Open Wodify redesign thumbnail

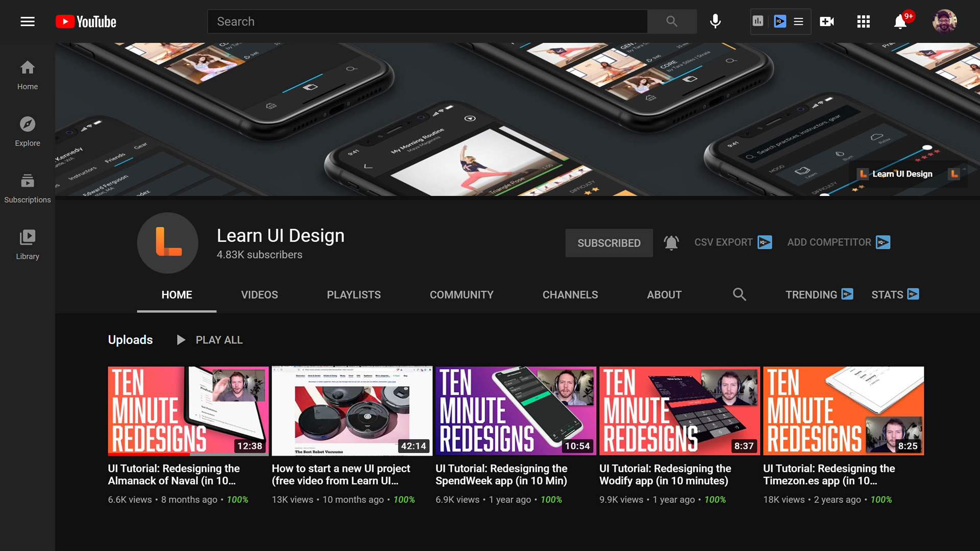(679, 411)
